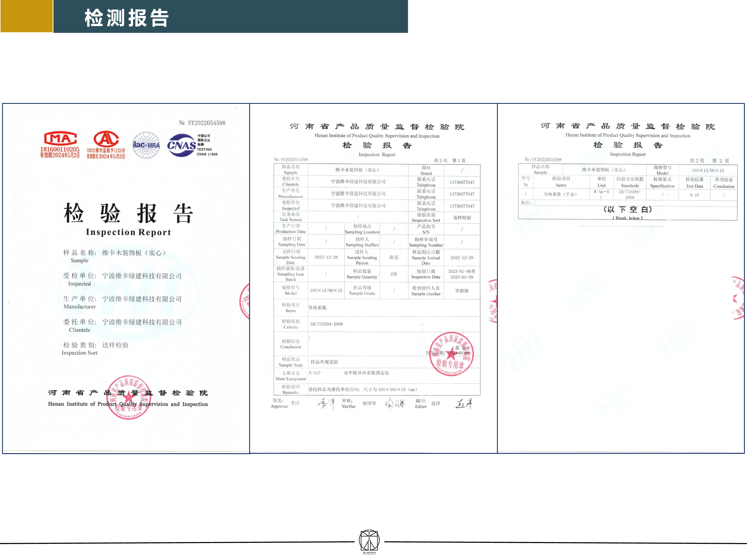Click Criteria value GB/T10294-2008 on page 1
This screenshot has height=560, width=747.
[326, 324]
